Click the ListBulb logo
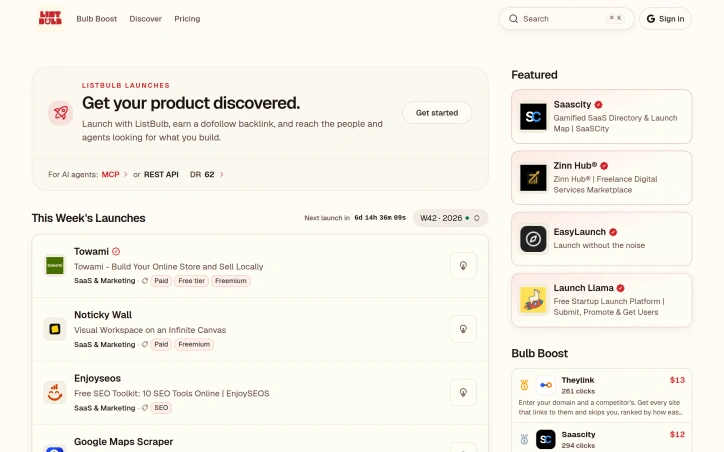 click(x=50, y=18)
